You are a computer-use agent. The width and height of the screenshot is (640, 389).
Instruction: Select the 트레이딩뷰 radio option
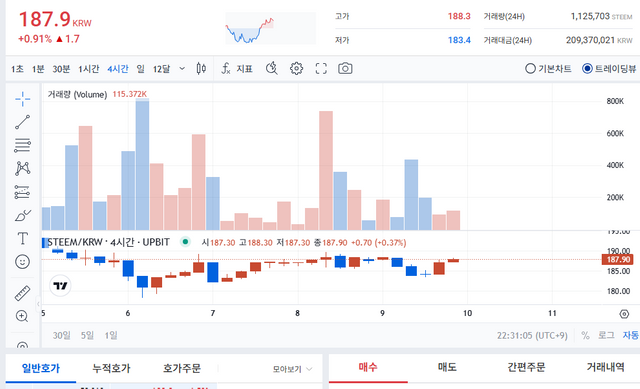(x=609, y=69)
